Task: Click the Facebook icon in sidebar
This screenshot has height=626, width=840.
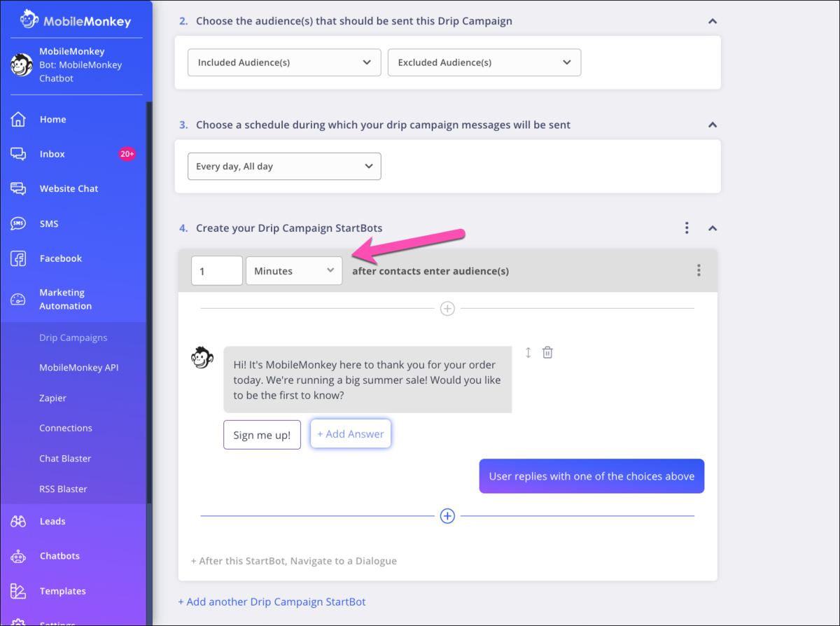Action: point(18,258)
